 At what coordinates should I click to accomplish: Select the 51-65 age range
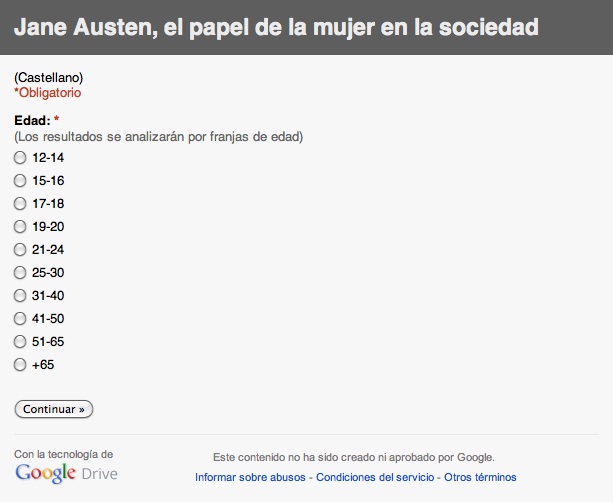click(x=20, y=342)
